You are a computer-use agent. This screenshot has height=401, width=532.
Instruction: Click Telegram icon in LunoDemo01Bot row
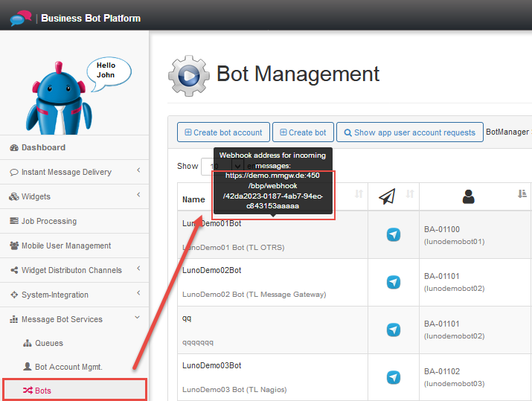coord(394,234)
